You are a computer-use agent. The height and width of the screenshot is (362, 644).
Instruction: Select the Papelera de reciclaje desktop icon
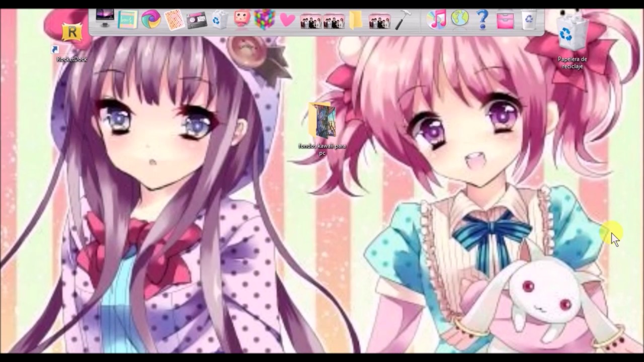click(x=573, y=40)
